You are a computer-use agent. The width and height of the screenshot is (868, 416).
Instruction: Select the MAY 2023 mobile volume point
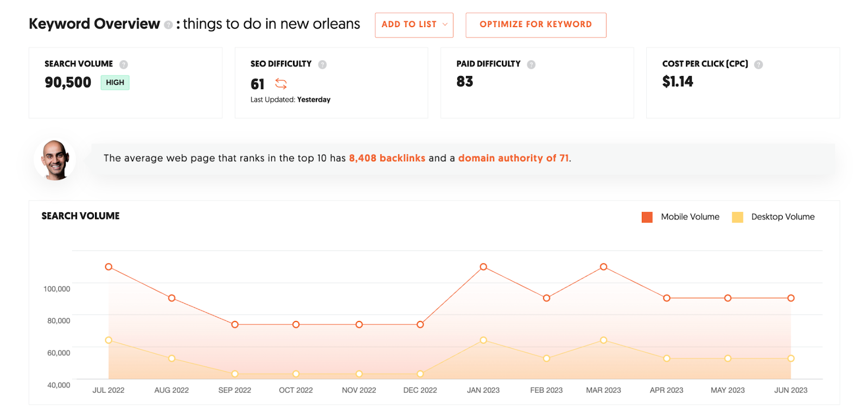(728, 298)
